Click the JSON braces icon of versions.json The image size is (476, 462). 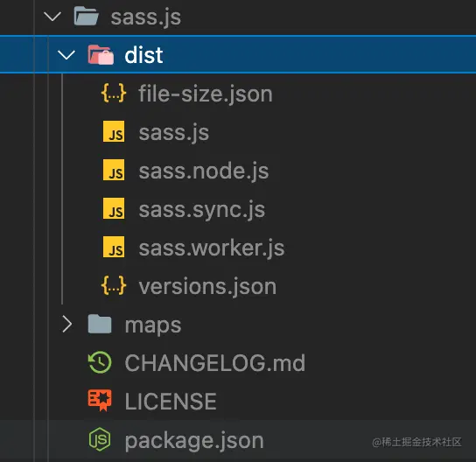click(114, 285)
